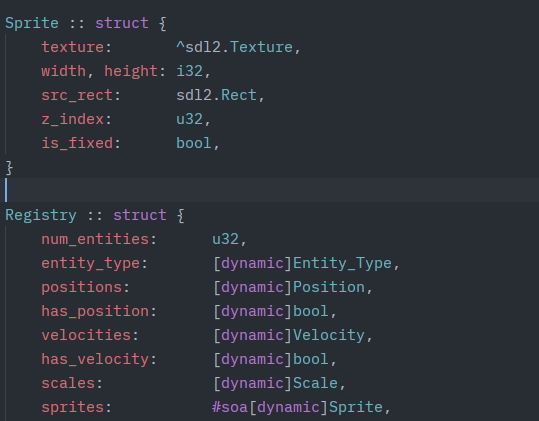Click the sdl2.Rect type reference

pyautogui.click(x=216, y=95)
